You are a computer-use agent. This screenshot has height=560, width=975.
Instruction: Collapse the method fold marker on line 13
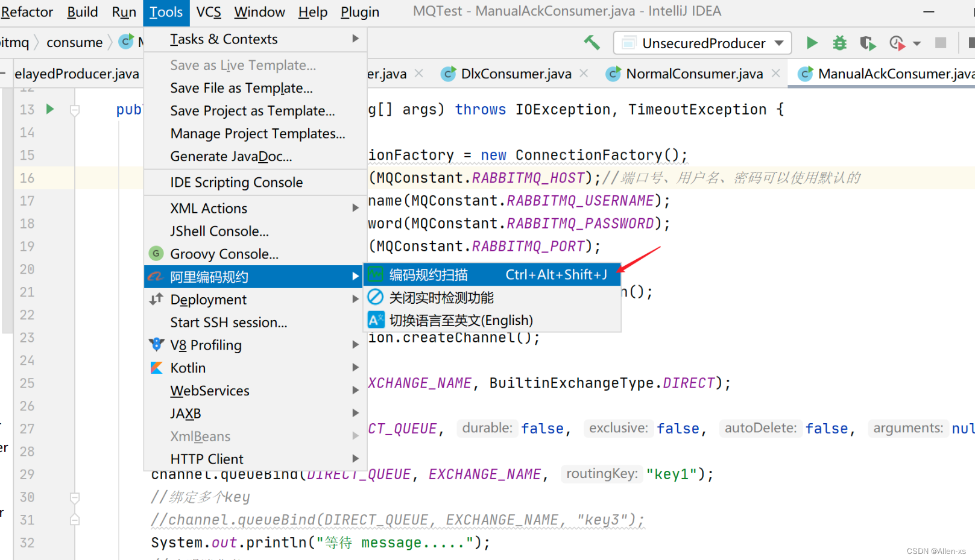[x=75, y=110]
